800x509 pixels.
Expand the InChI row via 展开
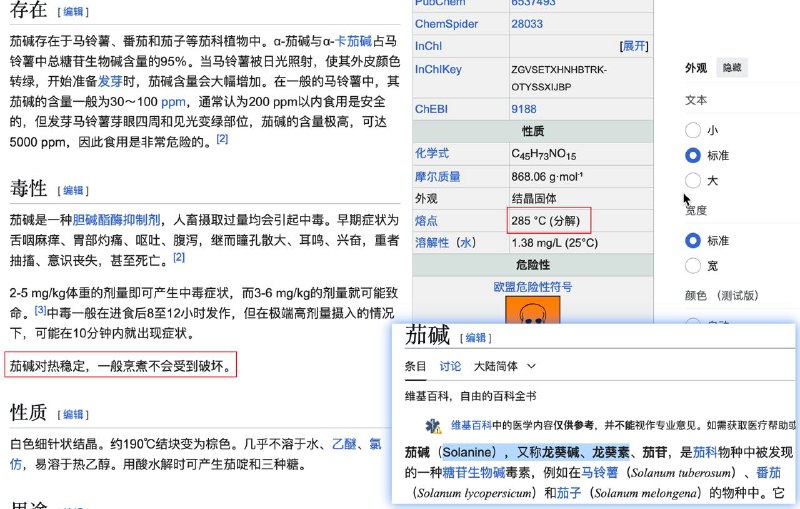point(634,46)
